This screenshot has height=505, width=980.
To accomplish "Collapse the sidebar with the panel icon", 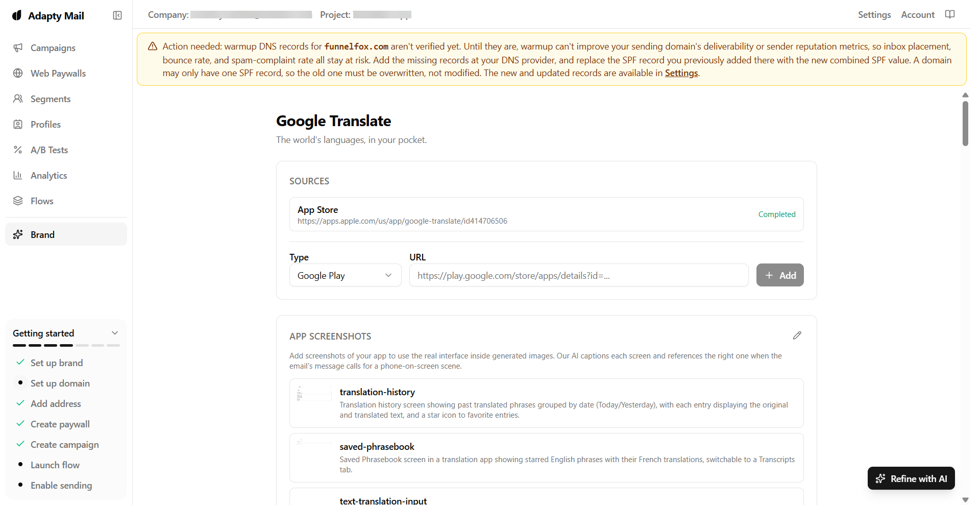I will (117, 15).
